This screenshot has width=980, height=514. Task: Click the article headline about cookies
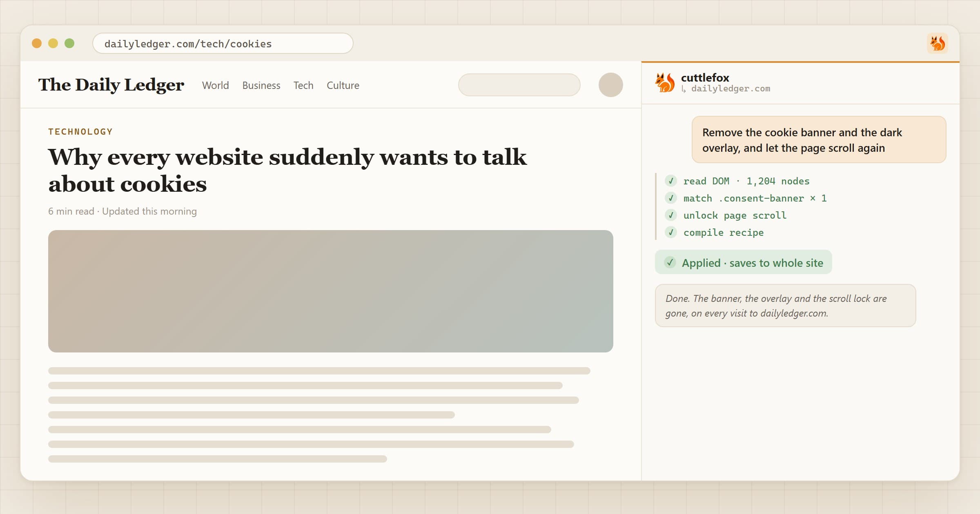[287, 170]
